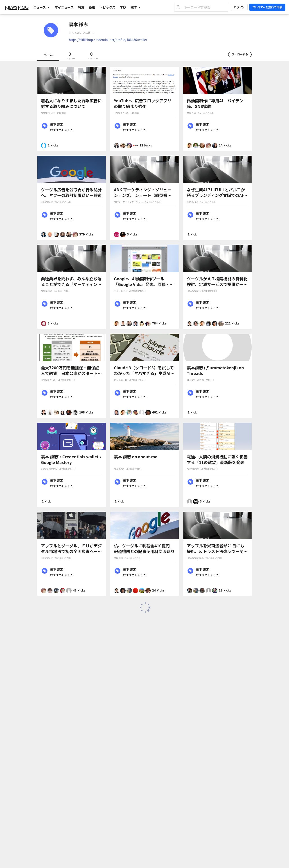Open the 番組 menu item
The width and height of the screenshot is (289, 868).
(x=92, y=7)
